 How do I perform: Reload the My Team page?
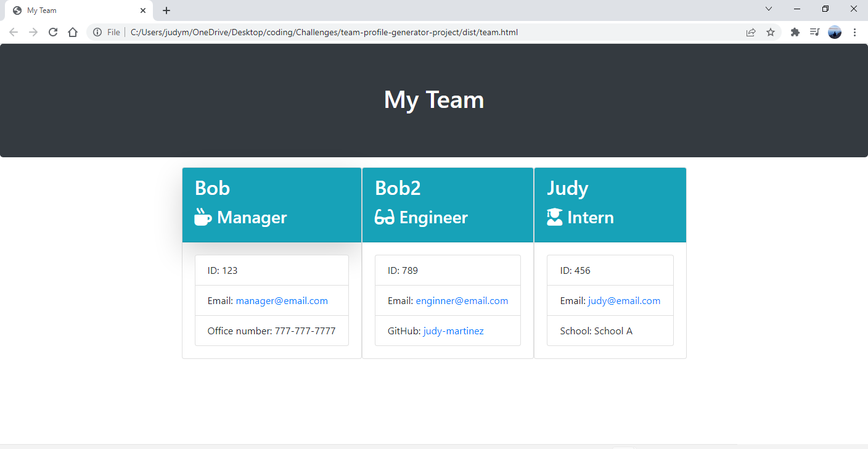52,31
